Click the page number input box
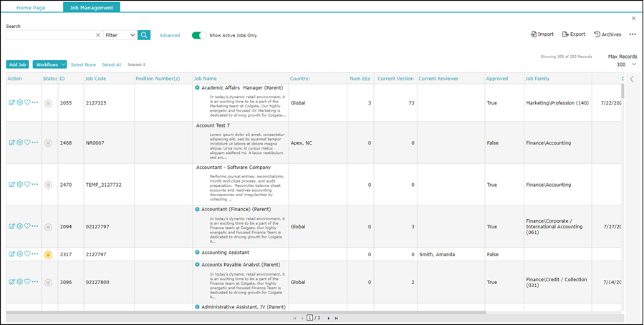 310,318
